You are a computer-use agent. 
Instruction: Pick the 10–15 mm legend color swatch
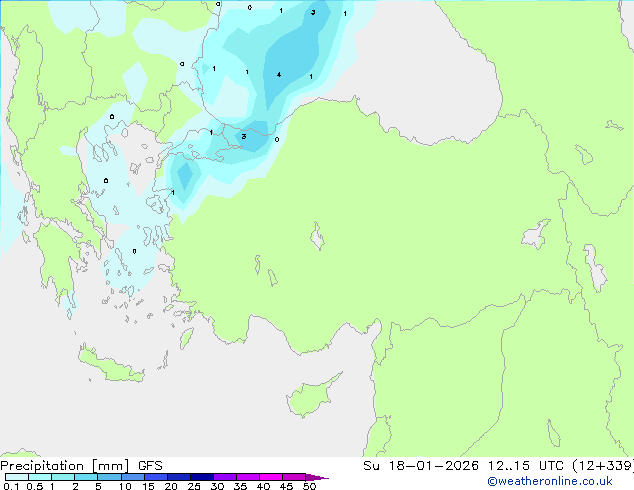pyautogui.click(x=133, y=477)
